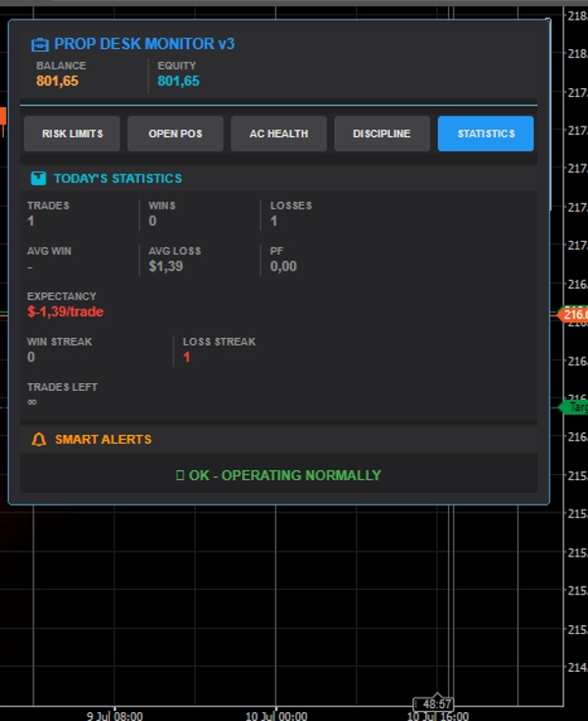Click the green Target price marker on axis
The height and width of the screenshot is (721, 588).
point(573,408)
